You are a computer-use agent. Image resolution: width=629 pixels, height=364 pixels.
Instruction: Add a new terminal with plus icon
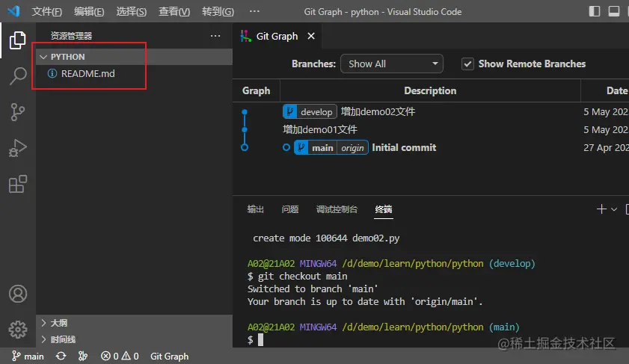(x=601, y=209)
